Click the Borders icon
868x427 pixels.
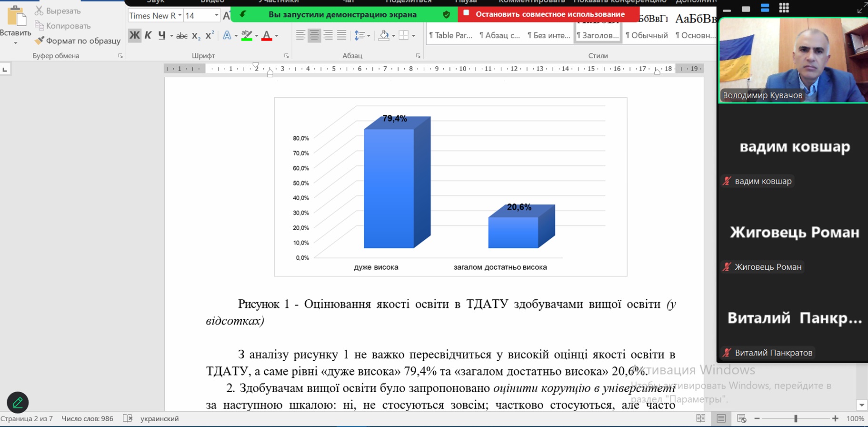coord(404,35)
